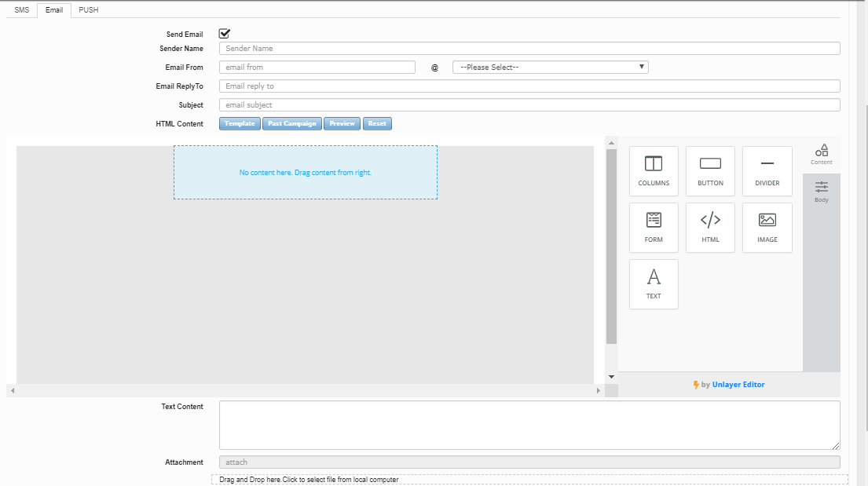Switch to the SMS tab
Viewport: 868px width, 486px height.
[21, 10]
